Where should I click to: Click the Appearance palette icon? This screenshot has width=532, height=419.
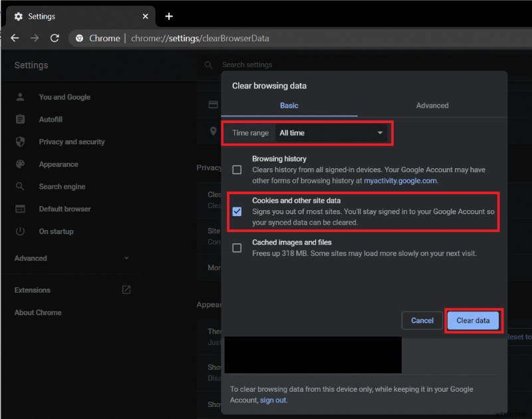tap(21, 164)
